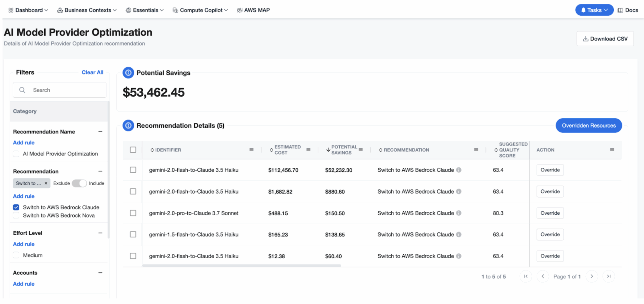Open the Compute Copilot dropdown

click(200, 10)
